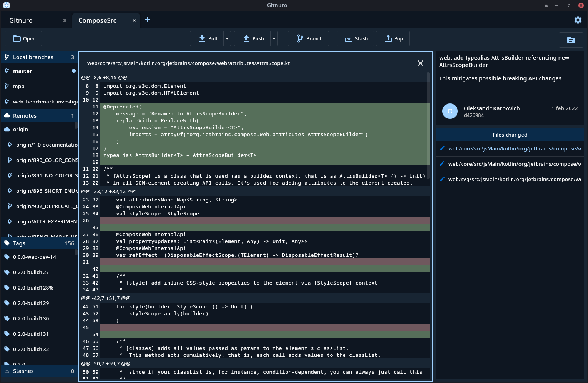Click the Pop stash button

click(393, 38)
